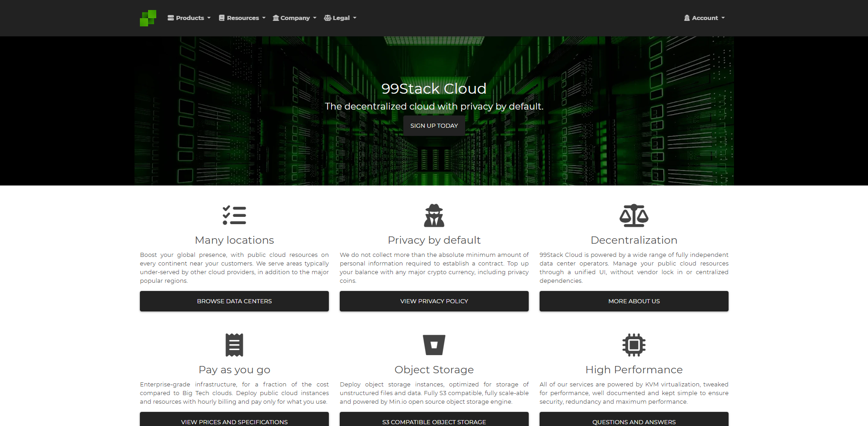Click paragraph starting 'Deploy object storage instances'

[434, 393]
